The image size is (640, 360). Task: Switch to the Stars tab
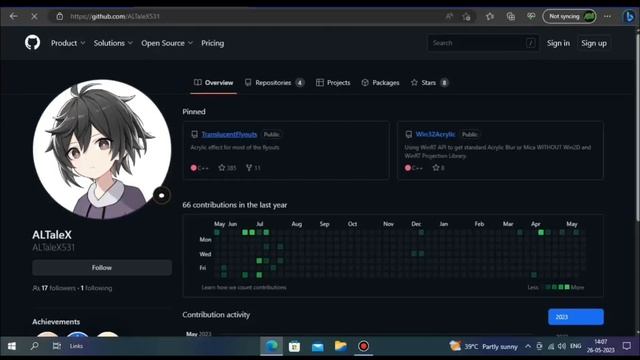click(x=429, y=82)
